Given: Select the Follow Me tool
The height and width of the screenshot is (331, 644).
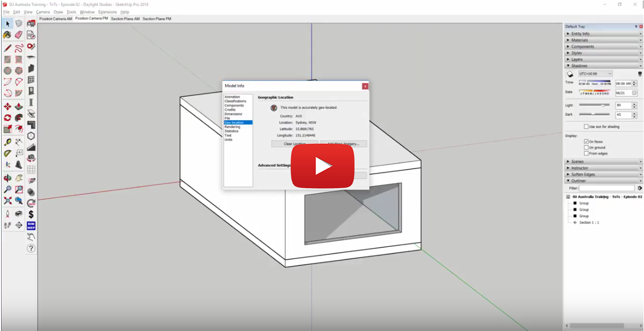Looking at the screenshot, I should click(19, 118).
